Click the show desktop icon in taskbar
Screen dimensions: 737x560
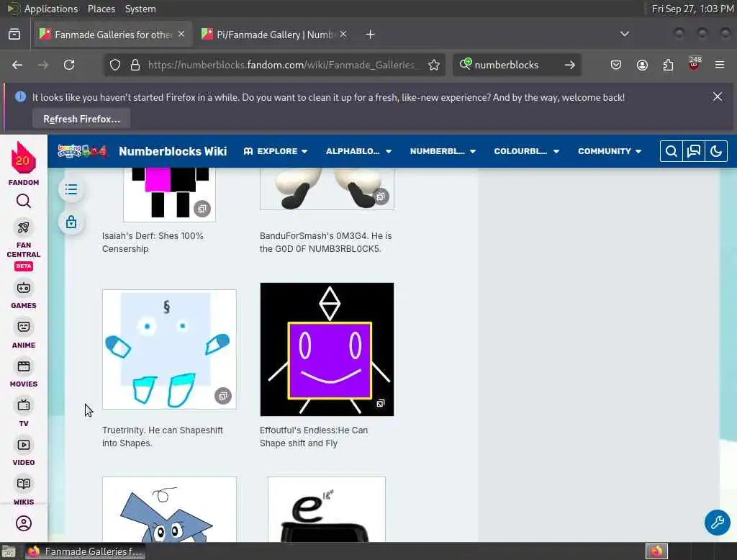(x=9, y=551)
